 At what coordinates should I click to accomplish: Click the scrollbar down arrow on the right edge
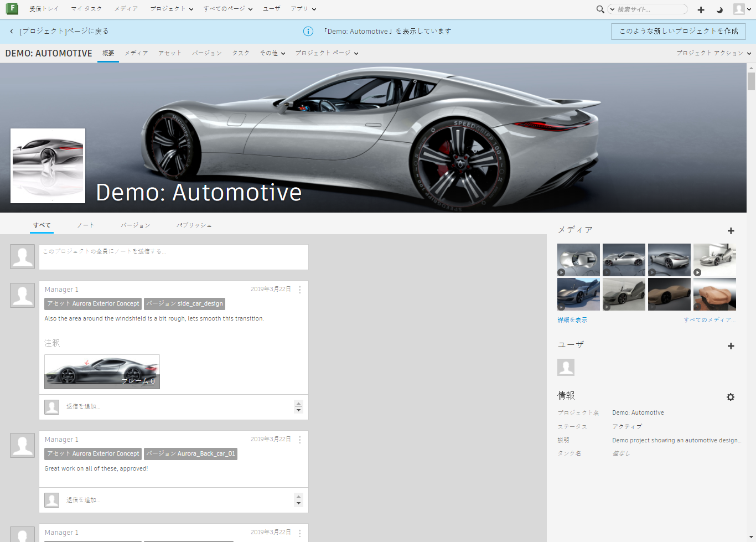click(x=752, y=537)
